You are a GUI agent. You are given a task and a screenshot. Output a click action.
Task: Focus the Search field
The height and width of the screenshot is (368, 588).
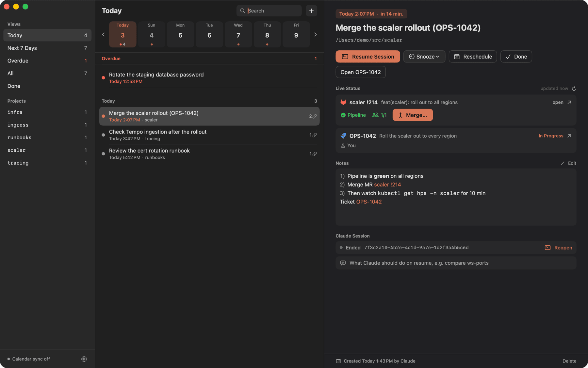coord(269,11)
